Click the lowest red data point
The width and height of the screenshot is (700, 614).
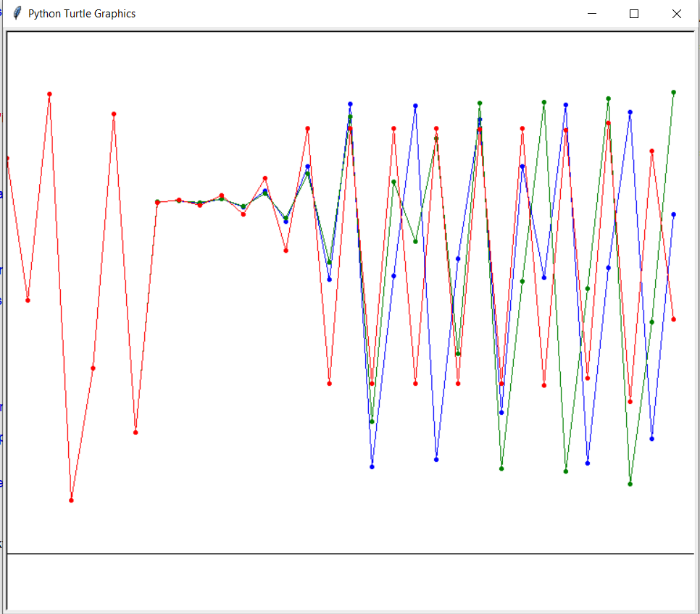click(71, 500)
